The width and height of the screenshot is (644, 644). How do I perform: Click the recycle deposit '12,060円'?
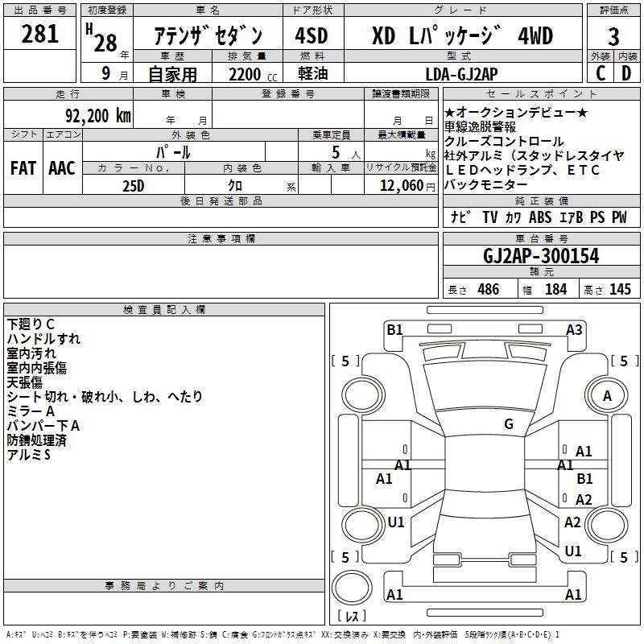pos(407,186)
